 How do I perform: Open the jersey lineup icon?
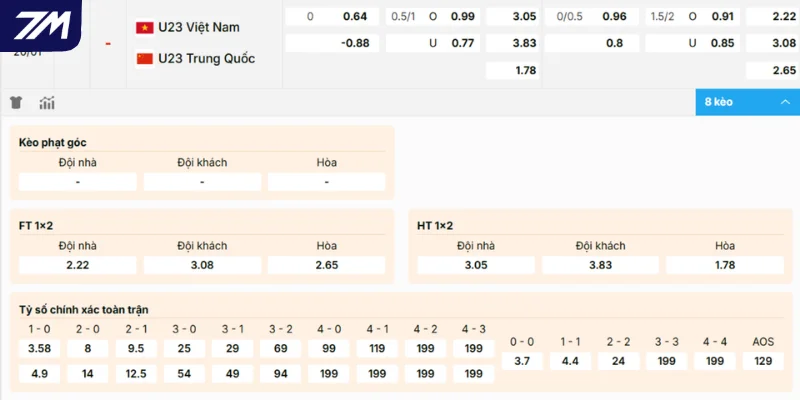pos(17,102)
